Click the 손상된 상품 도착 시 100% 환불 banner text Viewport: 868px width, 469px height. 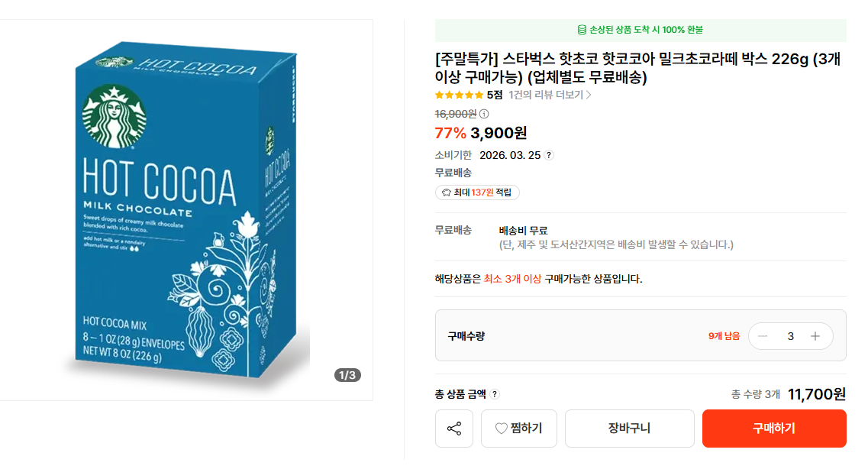point(646,30)
